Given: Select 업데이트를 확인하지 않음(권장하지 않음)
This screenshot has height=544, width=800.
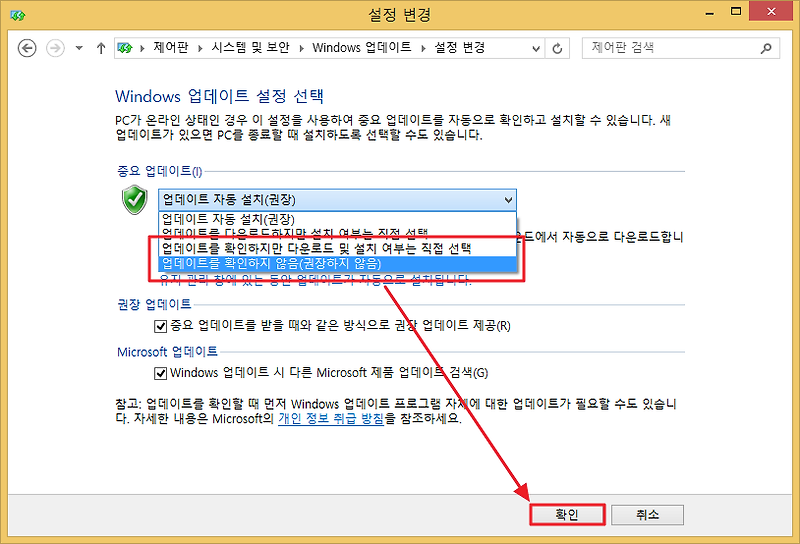Looking at the screenshot, I should (x=337, y=263).
